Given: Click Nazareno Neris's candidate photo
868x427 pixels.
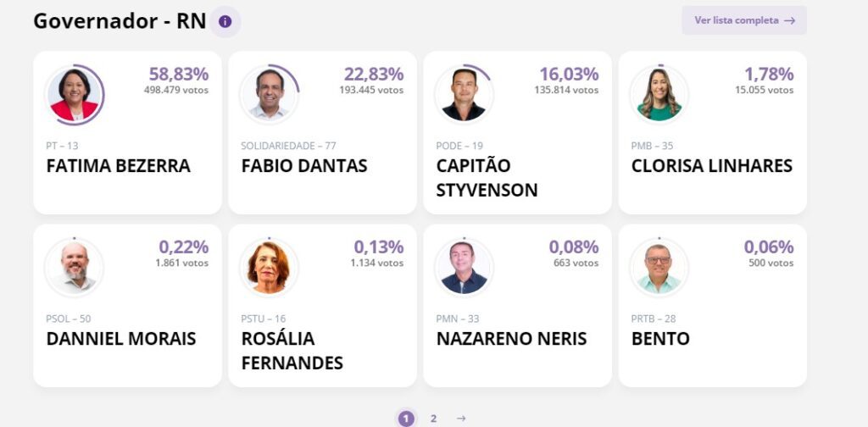Looking at the screenshot, I should tap(465, 268).
